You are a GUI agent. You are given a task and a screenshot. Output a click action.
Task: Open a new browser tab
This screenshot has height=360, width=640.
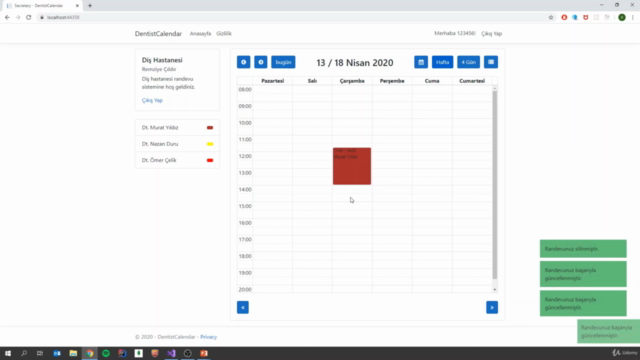pos(90,6)
